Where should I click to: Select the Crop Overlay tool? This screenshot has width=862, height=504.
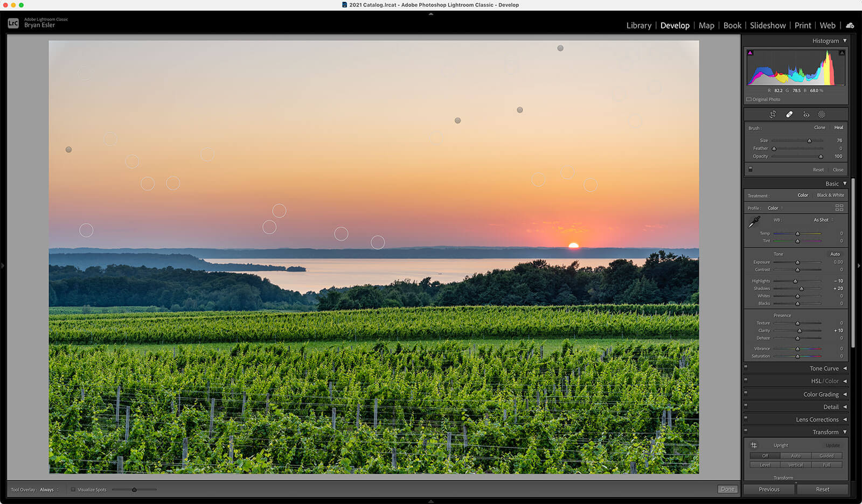tap(773, 114)
